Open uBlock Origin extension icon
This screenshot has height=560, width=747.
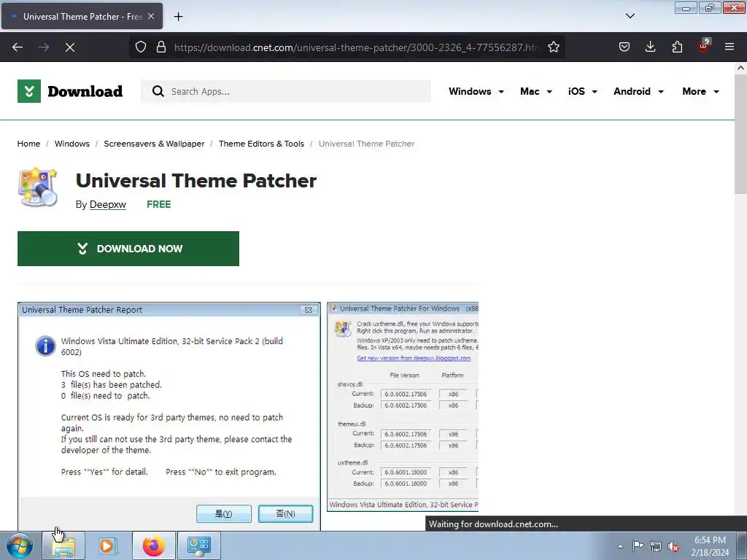click(x=704, y=46)
